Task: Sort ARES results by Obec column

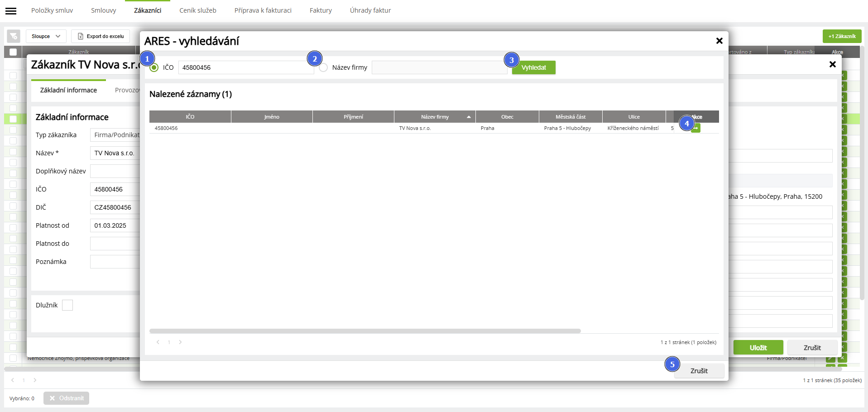Action: [507, 117]
